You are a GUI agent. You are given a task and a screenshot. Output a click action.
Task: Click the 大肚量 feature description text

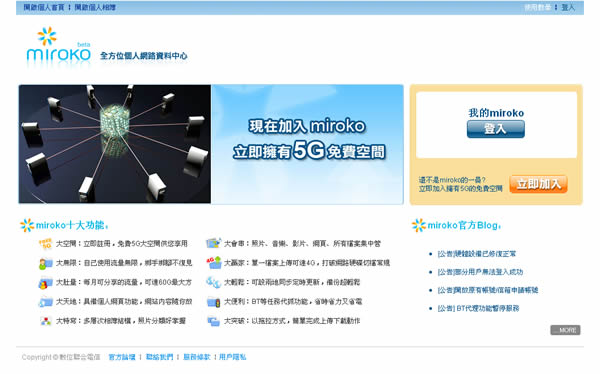coord(124,282)
